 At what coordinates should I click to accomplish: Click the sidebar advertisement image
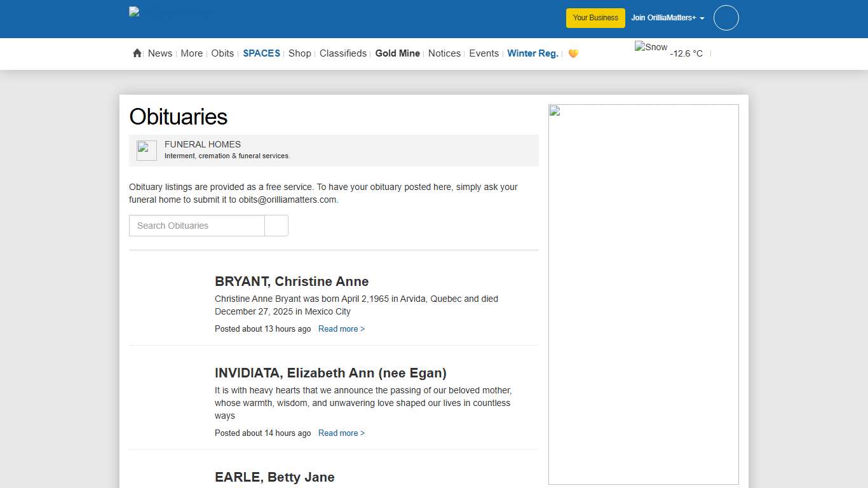643,294
